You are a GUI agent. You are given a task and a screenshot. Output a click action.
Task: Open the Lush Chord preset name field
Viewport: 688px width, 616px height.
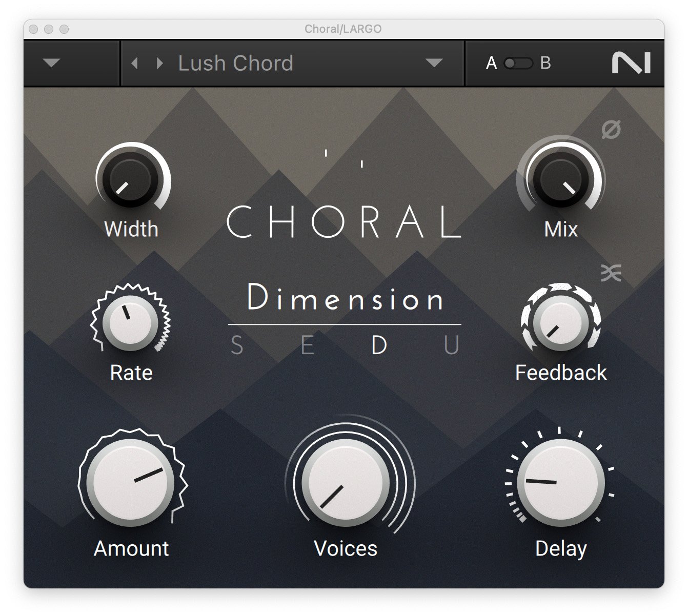236,63
